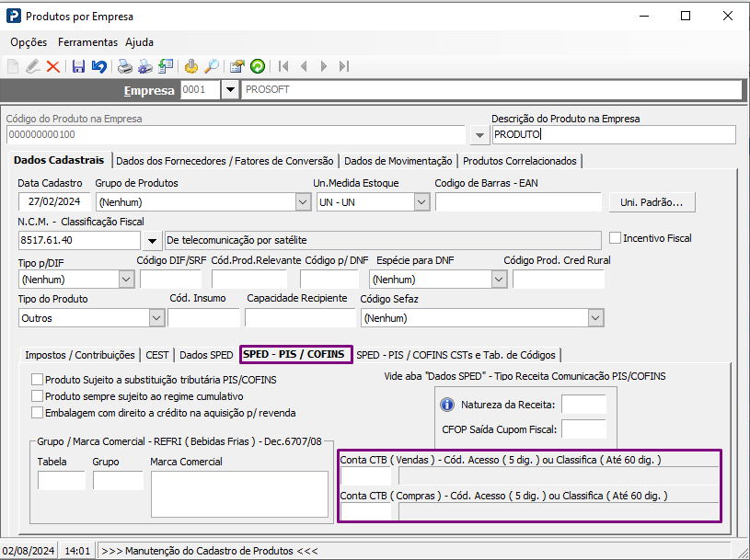
Task: Enable the Incentivo Fiscal checkbox
Action: point(616,238)
